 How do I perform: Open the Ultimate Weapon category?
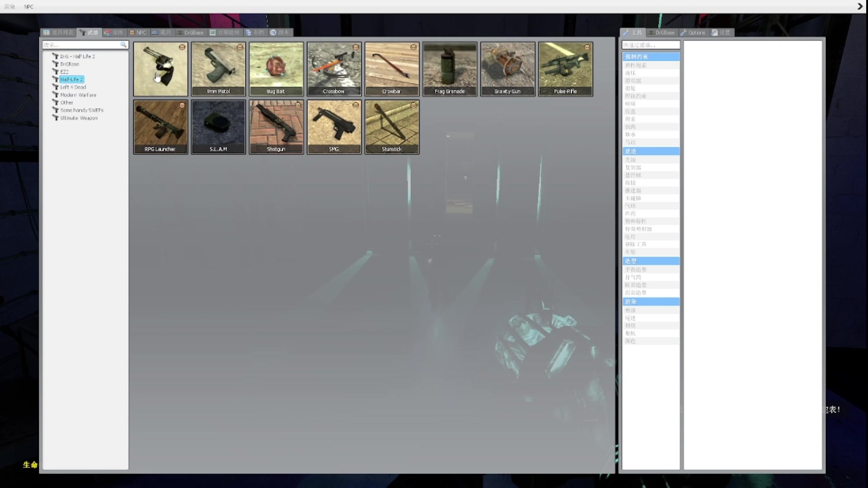(x=79, y=118)
